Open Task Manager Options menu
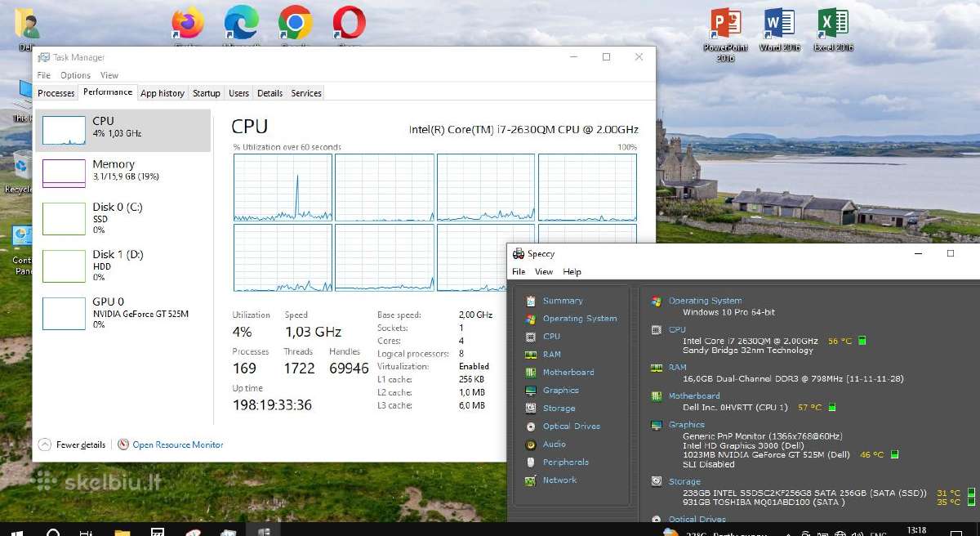 (75, 75)
